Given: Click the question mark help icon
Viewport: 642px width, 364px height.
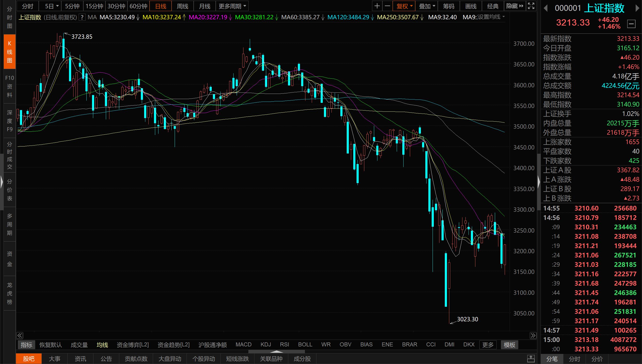Looking at the screenshot, I should [82, 17].
